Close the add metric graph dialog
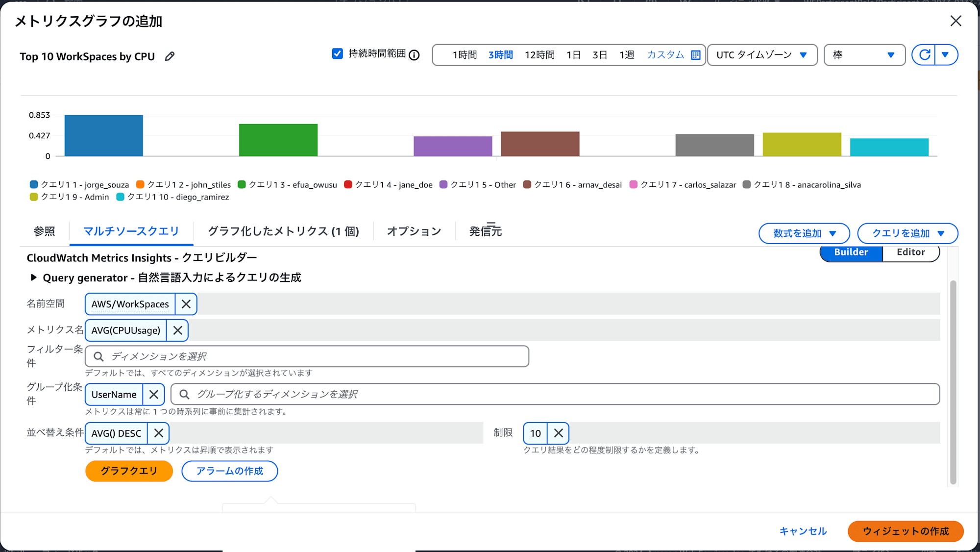This screenshot has width=980, height=552. pyautogui.click(x=955, y=21)
